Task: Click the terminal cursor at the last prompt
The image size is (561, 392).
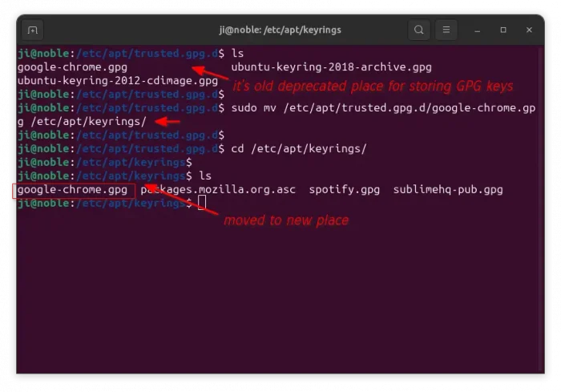Action: [x=202, y=204]
